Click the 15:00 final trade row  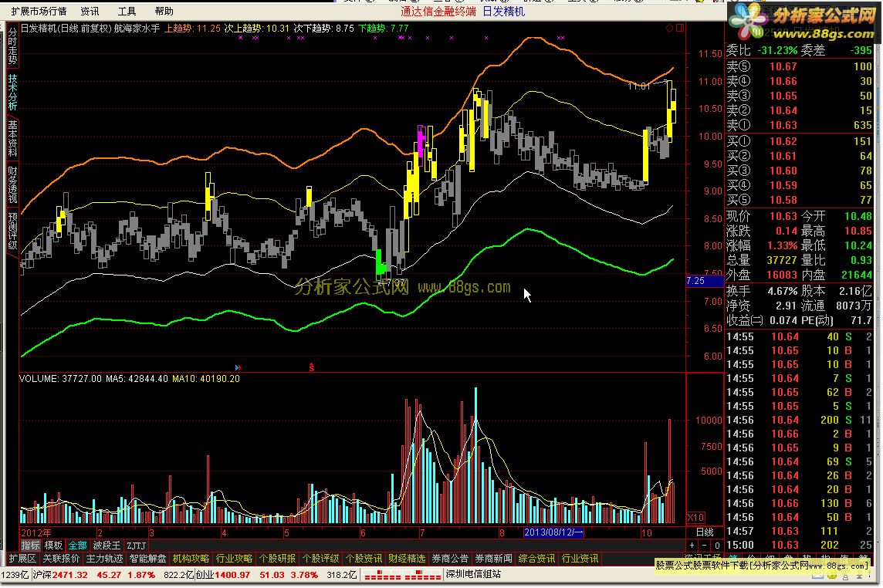click(x=799, y=546)
